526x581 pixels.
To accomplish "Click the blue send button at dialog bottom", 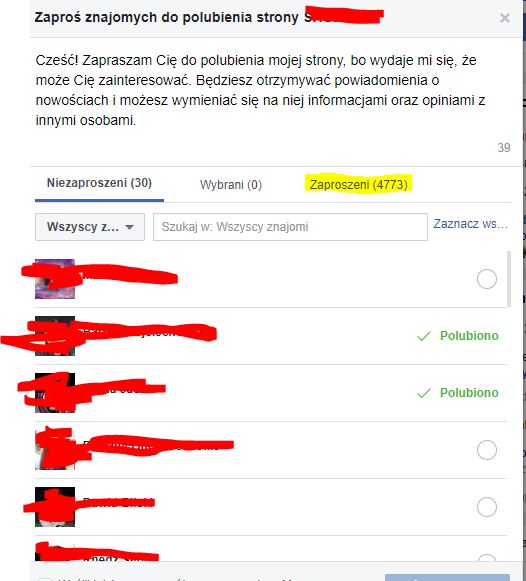I will tap(447, 577).
